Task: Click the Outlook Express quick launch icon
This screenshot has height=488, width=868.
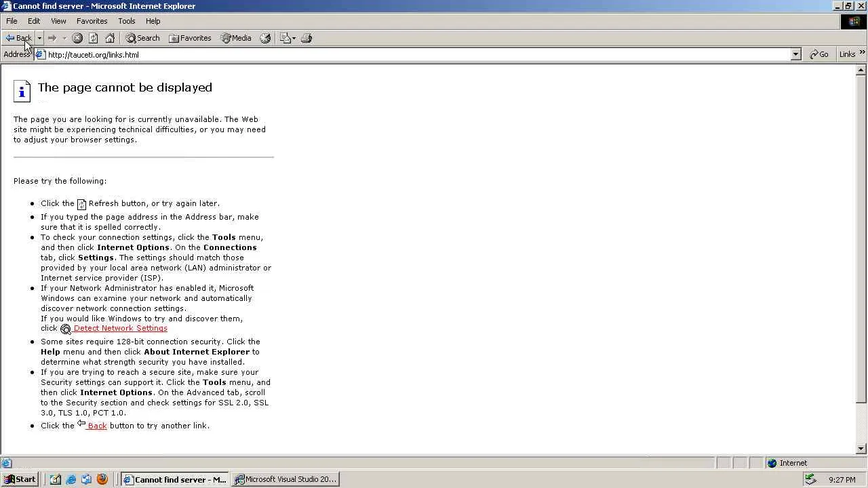Action: point(86,479)
